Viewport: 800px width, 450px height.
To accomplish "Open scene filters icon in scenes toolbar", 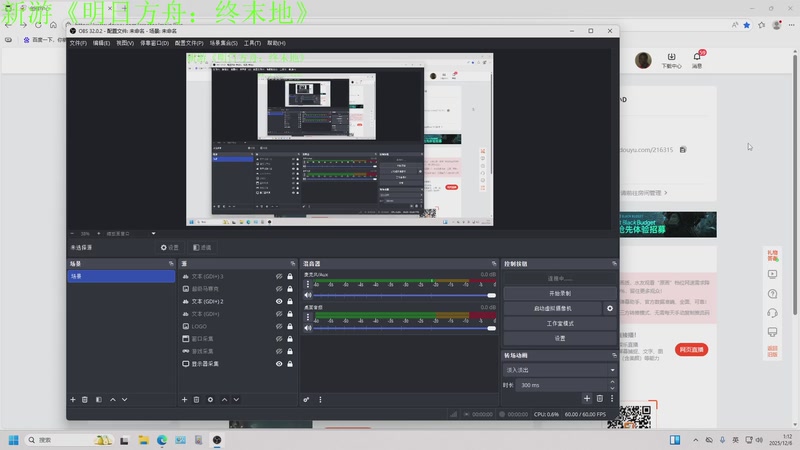I will (x=98, y=399).
